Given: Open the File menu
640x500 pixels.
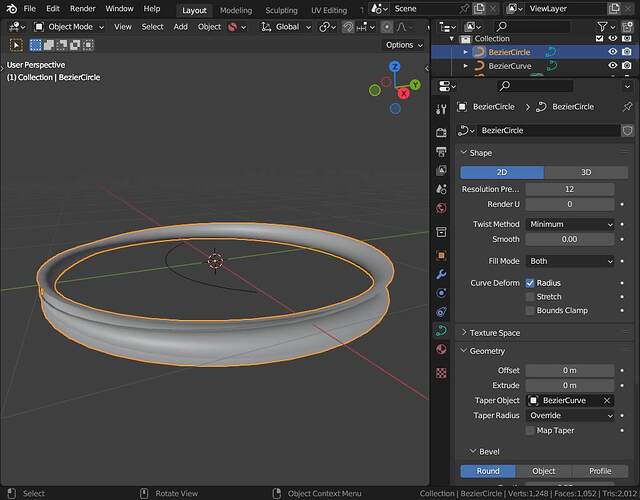Looking at the screenshot, I should [x=30, y=9].
